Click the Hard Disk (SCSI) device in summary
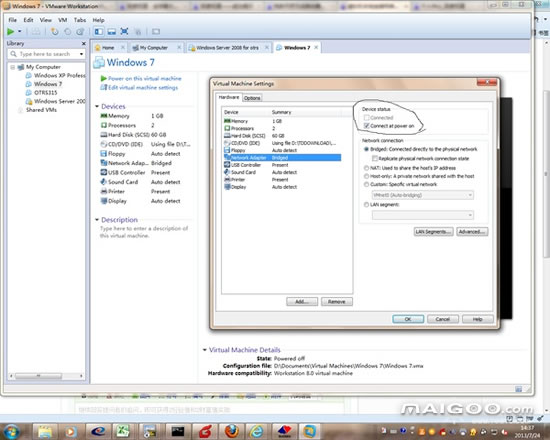Image resolution: width=550 pixels, height=440 pixels. [133, 135]
